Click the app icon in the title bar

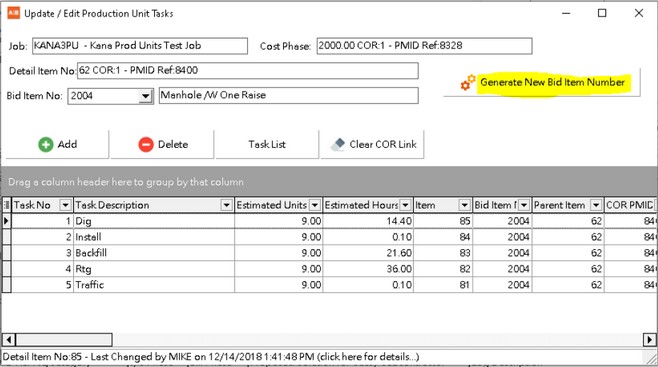coord(13,13)
